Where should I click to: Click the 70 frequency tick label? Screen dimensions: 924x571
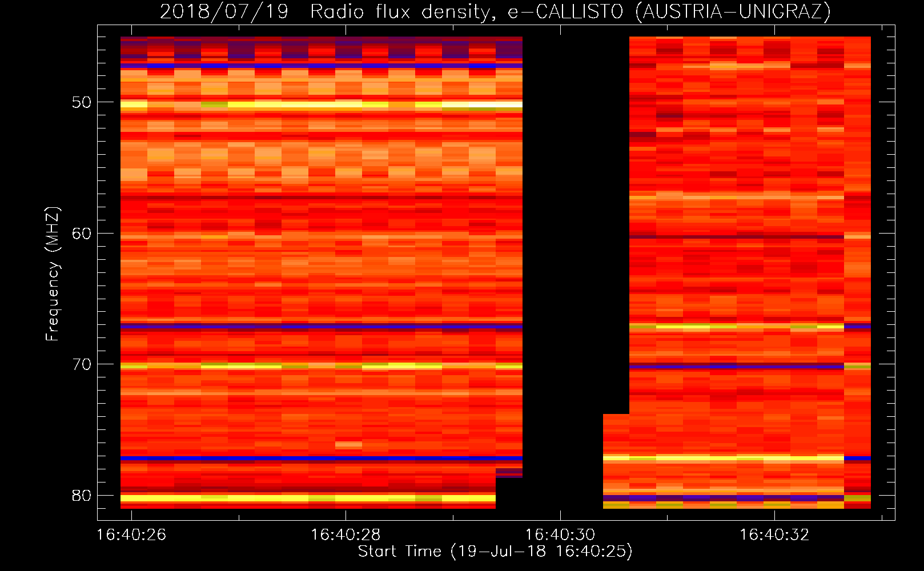tap(82, 364)
